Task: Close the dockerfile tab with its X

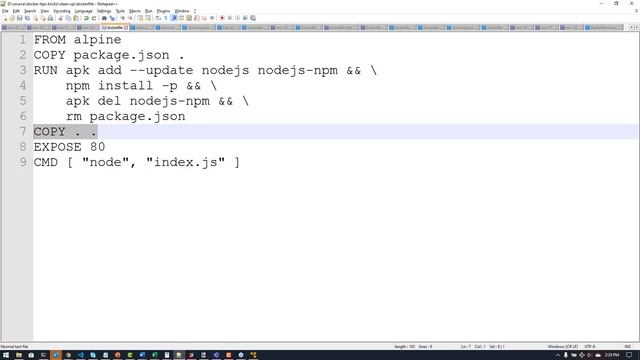Action: coord(126,27)
